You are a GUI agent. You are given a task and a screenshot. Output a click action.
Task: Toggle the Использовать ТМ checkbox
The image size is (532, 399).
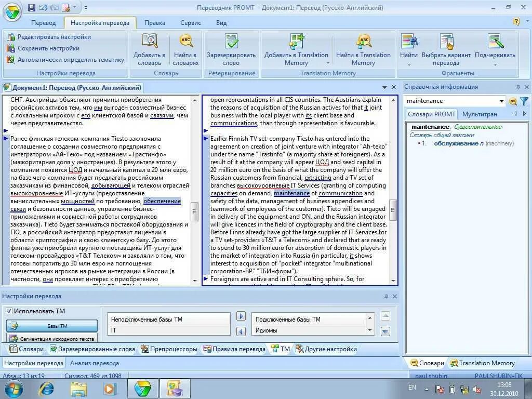(x=9, y=311)
